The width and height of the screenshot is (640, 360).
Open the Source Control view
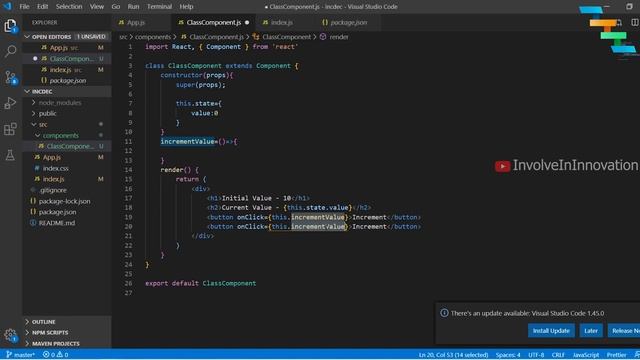pos(10,77)
